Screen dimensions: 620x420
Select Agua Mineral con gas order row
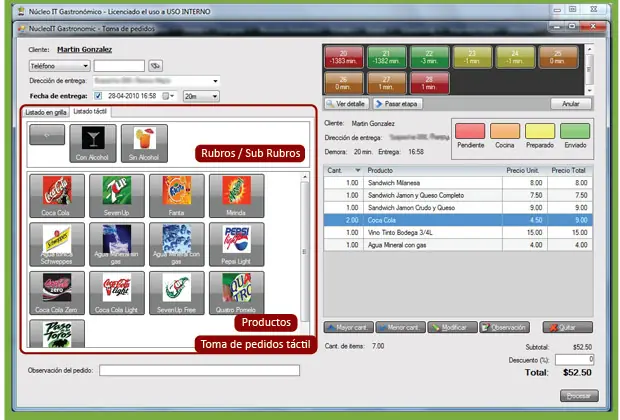pos(458,245)
